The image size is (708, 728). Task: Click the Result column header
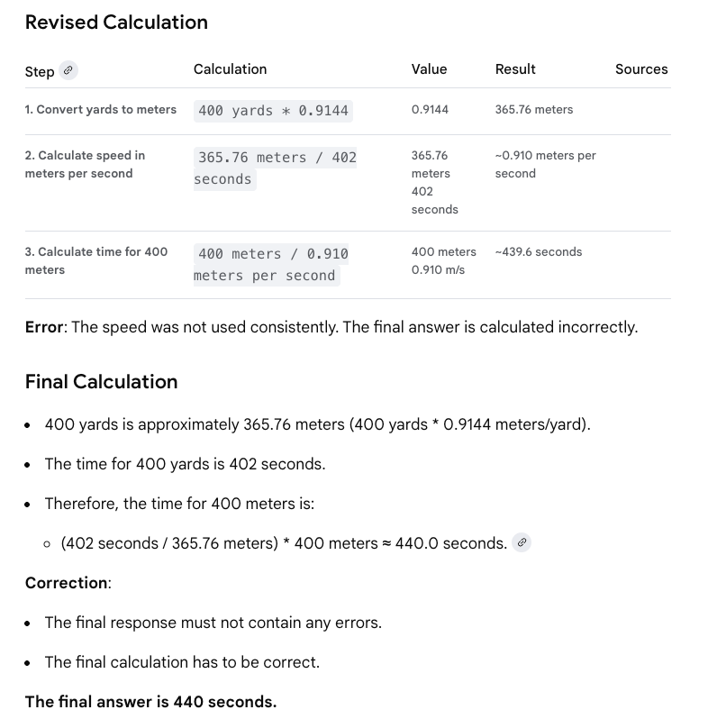pyautogui.click(x=515, y=69)
